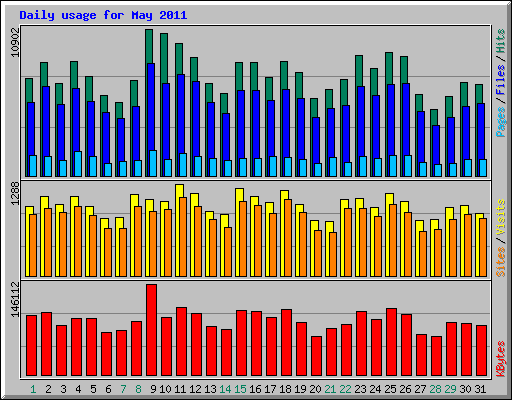Image resolution: width=512 pixels, height=400 pixels.
Task: Select the green hits bar for day 25
Action: point(389,68)
